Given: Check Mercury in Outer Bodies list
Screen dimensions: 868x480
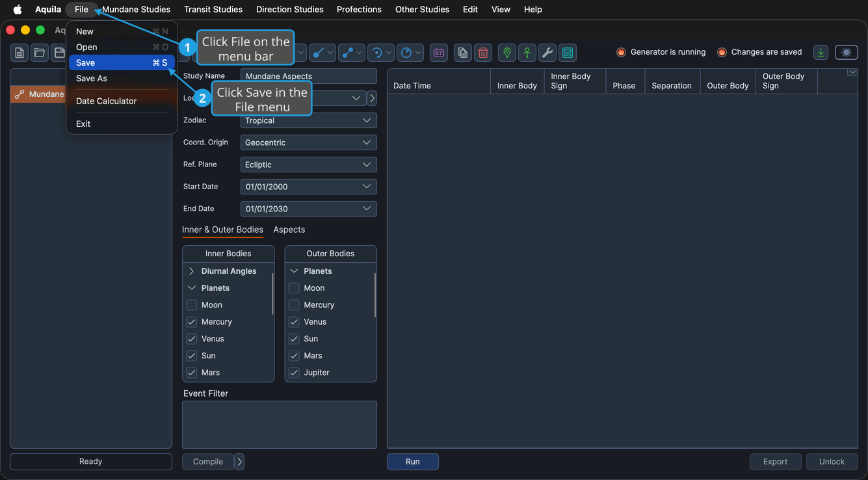Looking at the screenshot, I should tap(294, 305).
